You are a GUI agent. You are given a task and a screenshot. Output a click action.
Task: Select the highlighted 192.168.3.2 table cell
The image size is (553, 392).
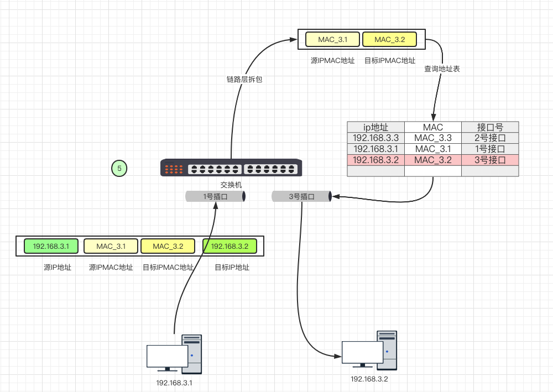(375, 160)
